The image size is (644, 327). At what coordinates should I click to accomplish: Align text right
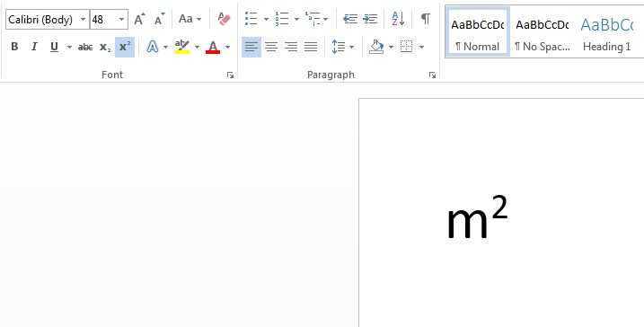(x=291, y=47)
